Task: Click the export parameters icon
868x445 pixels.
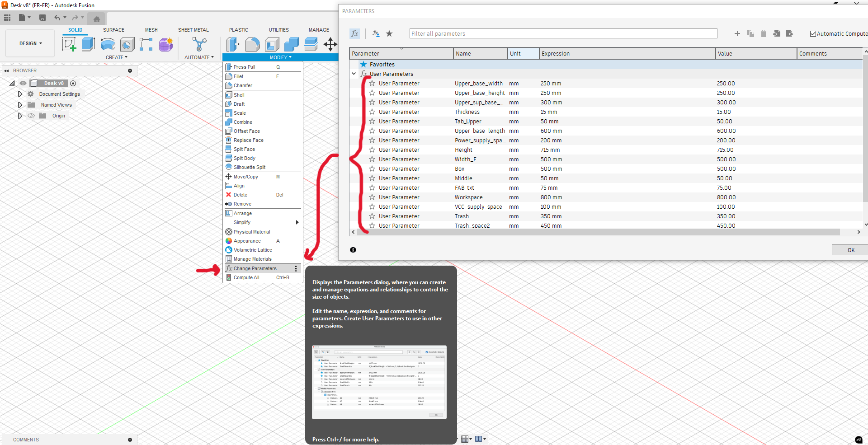Action: 790,33
